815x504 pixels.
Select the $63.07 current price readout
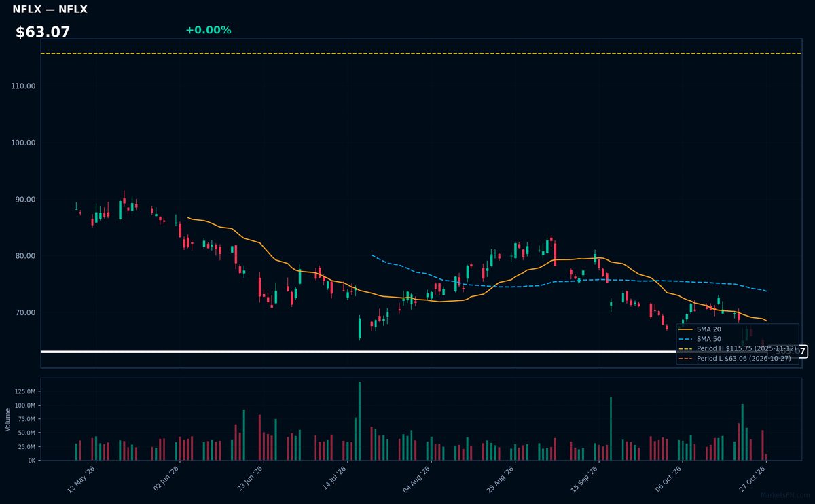(x=43, y=32)
